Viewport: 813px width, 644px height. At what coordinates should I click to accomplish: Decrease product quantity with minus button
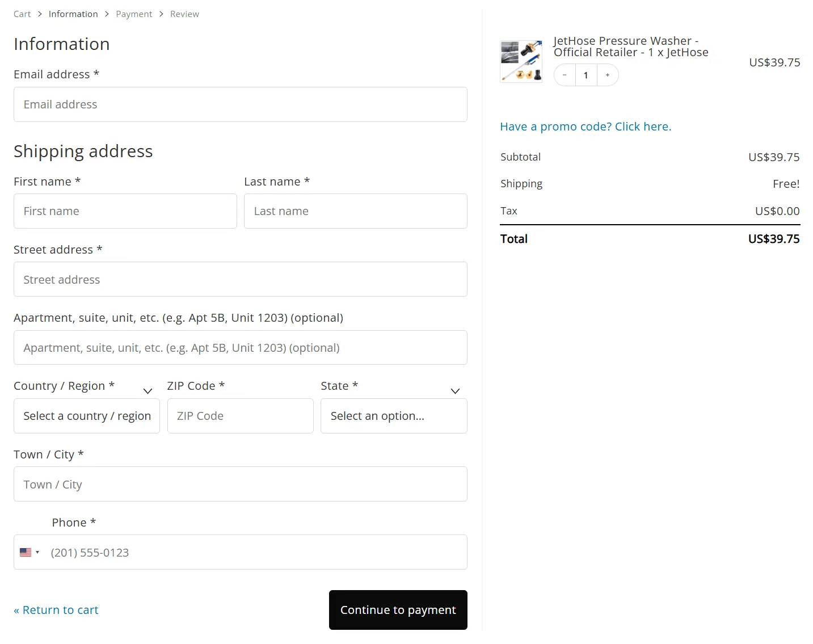pyautogui.click(x=565, y=74)
